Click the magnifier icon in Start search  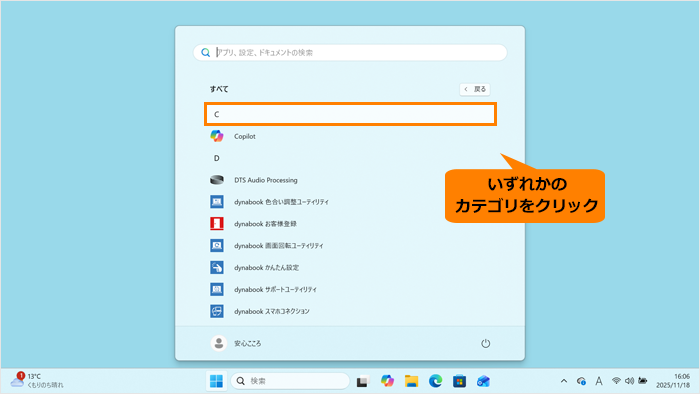click(205, 53)
